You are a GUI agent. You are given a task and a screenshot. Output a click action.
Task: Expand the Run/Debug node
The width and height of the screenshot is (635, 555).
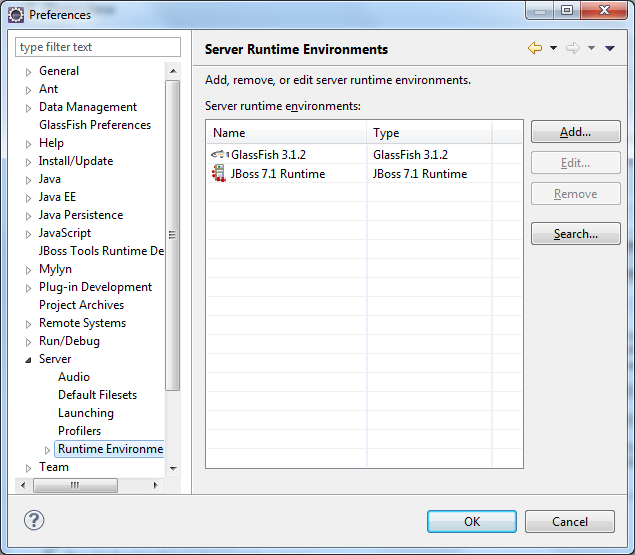click(x=28, y=342)
